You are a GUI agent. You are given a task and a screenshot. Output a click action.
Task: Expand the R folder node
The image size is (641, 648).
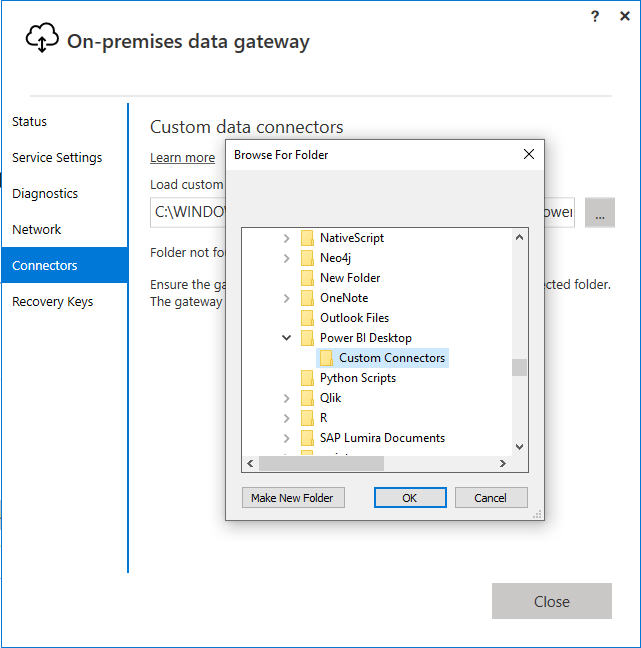click(x=287, y=418)
